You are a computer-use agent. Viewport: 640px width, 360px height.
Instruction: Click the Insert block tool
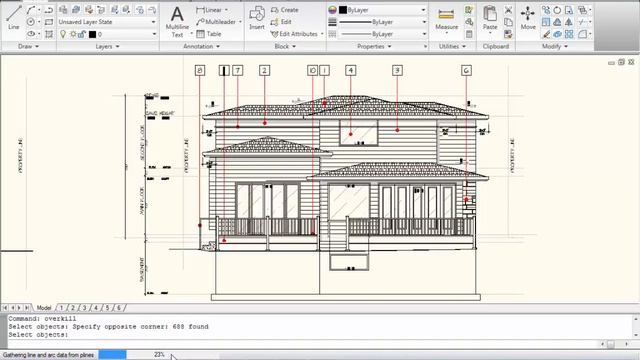[257, 18]
